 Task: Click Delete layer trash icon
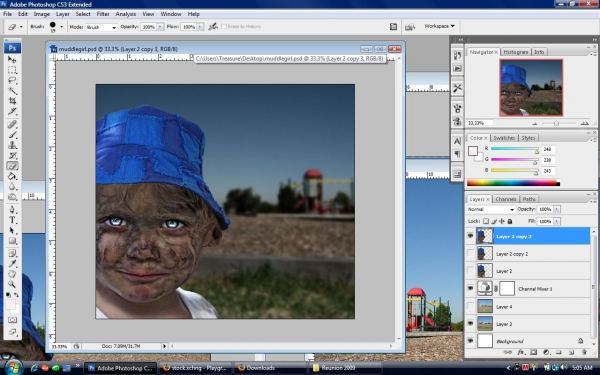584,352
